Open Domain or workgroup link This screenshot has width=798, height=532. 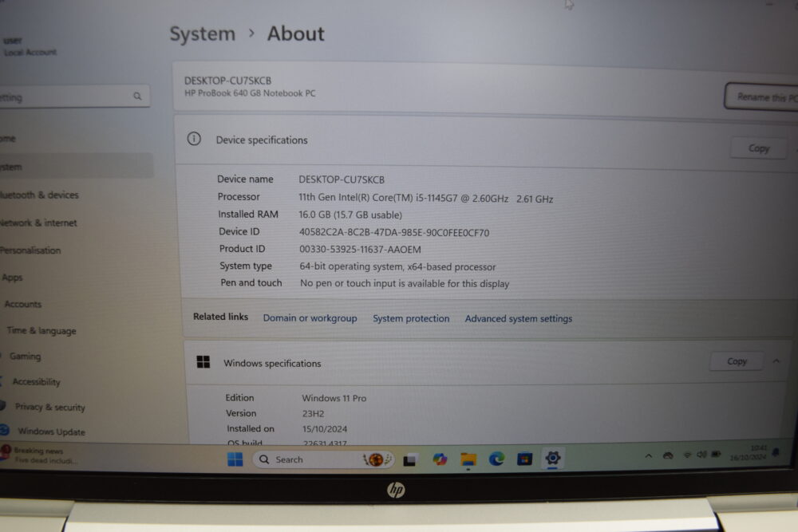(x=310, y=318)
